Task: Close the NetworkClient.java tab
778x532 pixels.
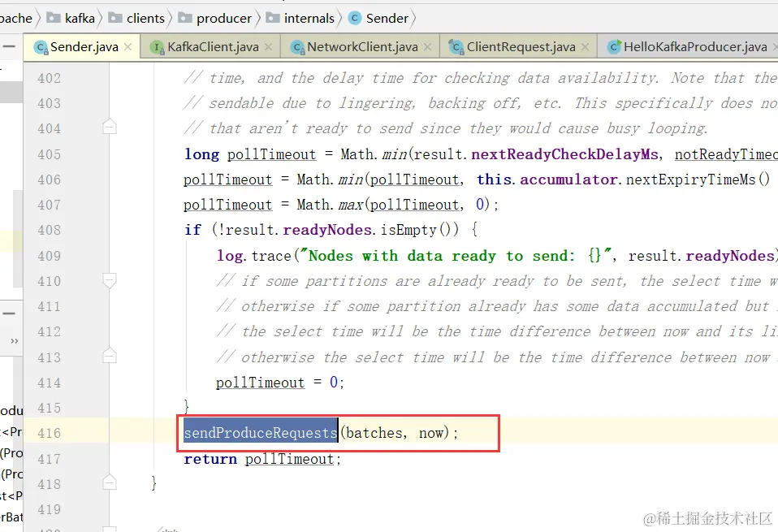Action: (x=428, y=46)
